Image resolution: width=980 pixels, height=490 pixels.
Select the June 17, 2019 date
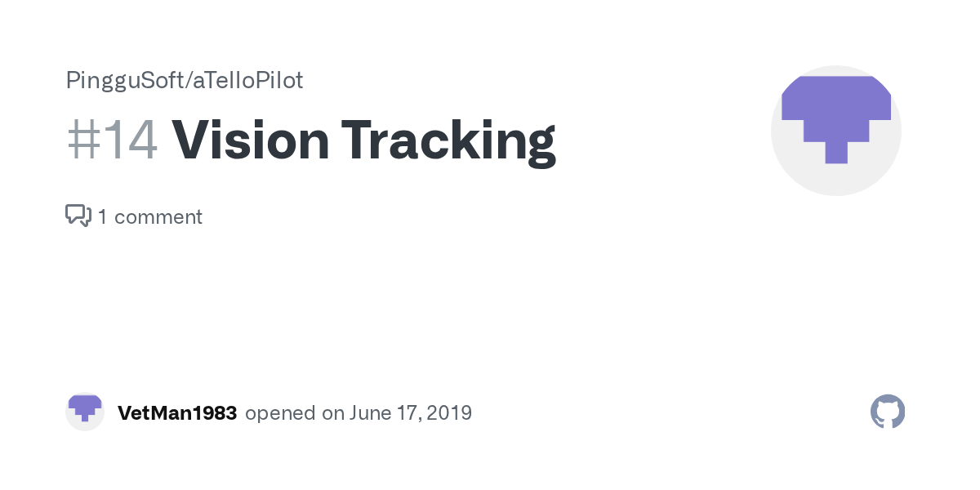(x=410, y=413)
